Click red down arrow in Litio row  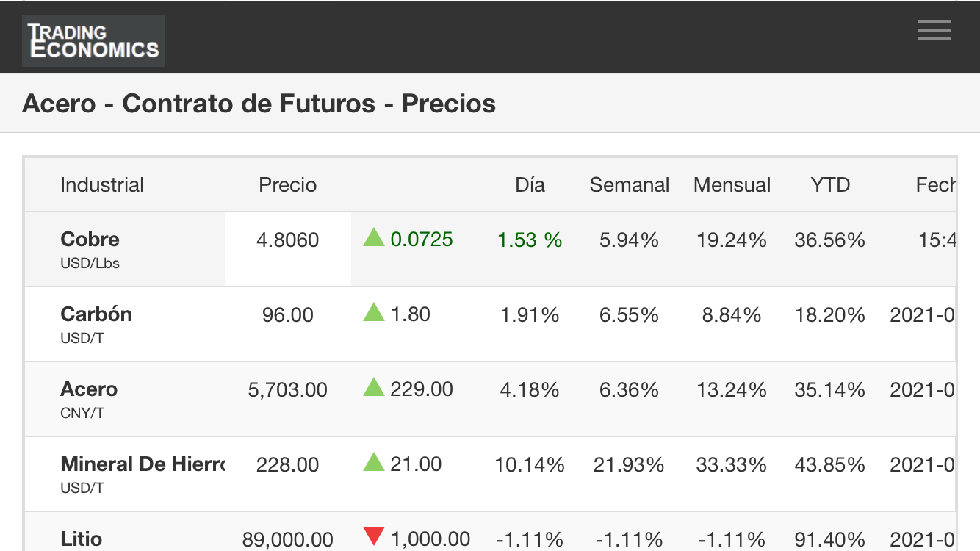tap(374, 537)
